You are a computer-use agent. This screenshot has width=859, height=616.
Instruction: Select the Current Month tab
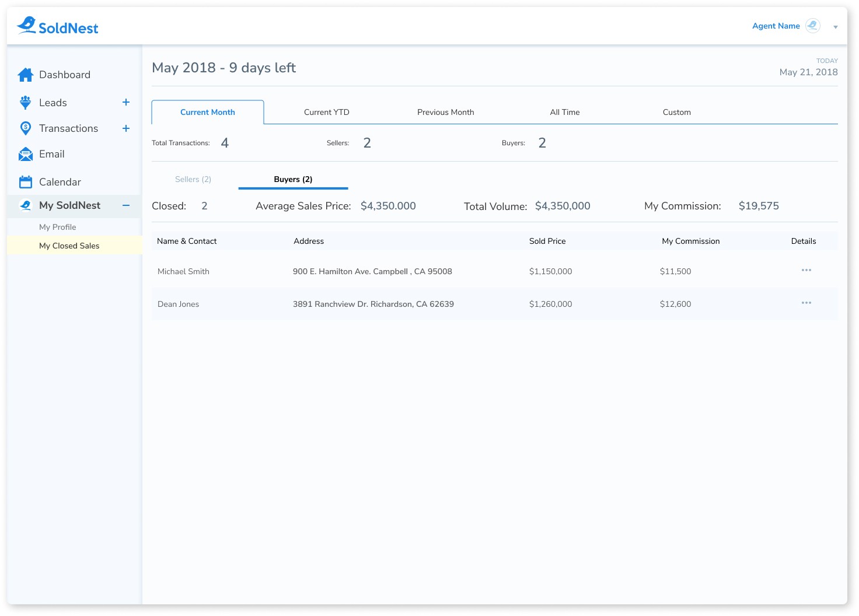tap(208, 112)
